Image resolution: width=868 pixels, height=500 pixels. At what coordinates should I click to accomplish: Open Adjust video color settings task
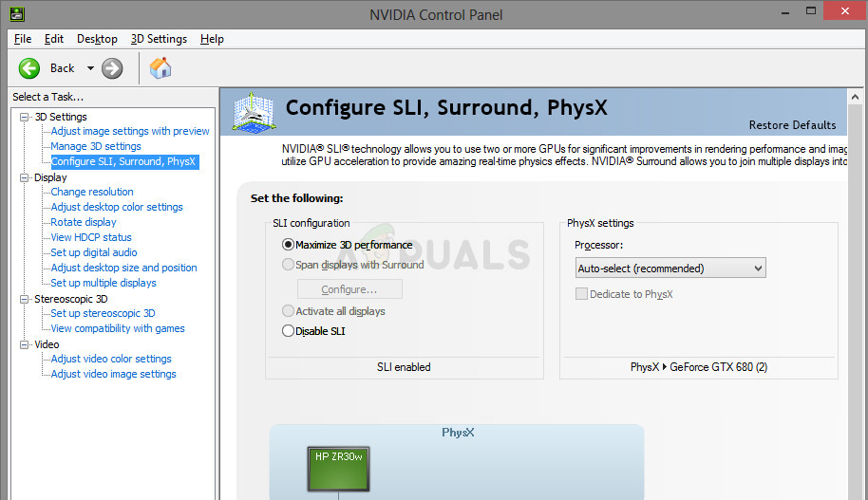coord(111,359)
